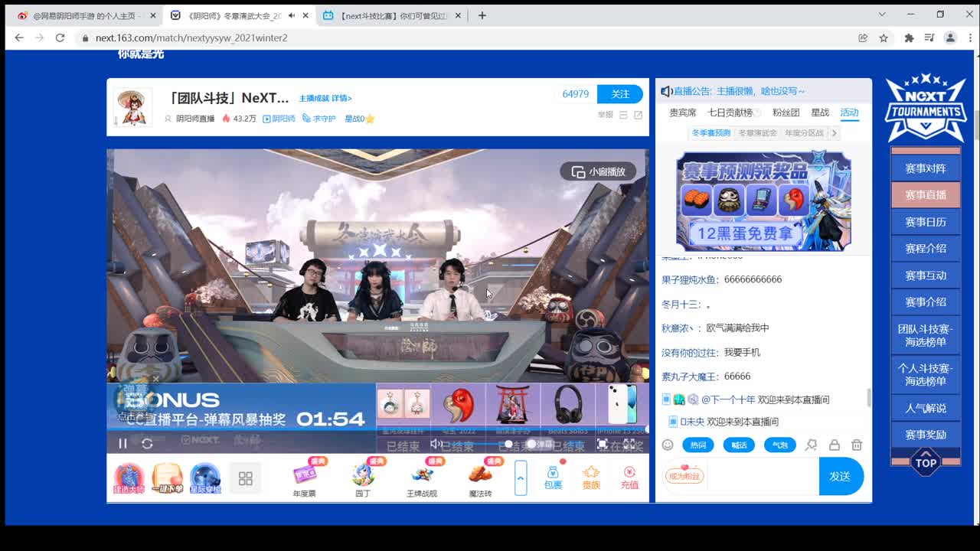
Task: Switch to the 贵宾席 tab
Action: 683,112
